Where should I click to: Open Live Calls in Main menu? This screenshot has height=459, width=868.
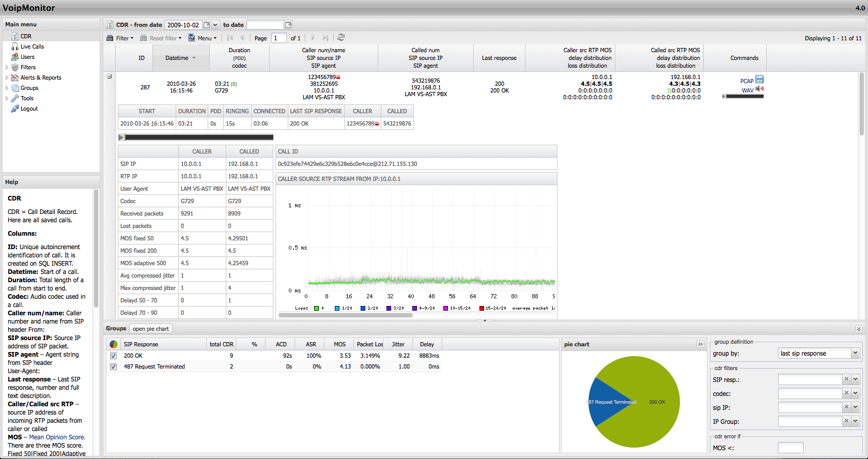coord(32,47)
